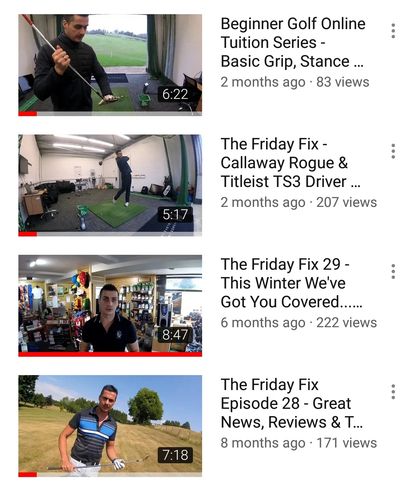Screen dimensions: 400x482
Task: Select '8 months ago · 171 views' text
Action: [299, 443]
